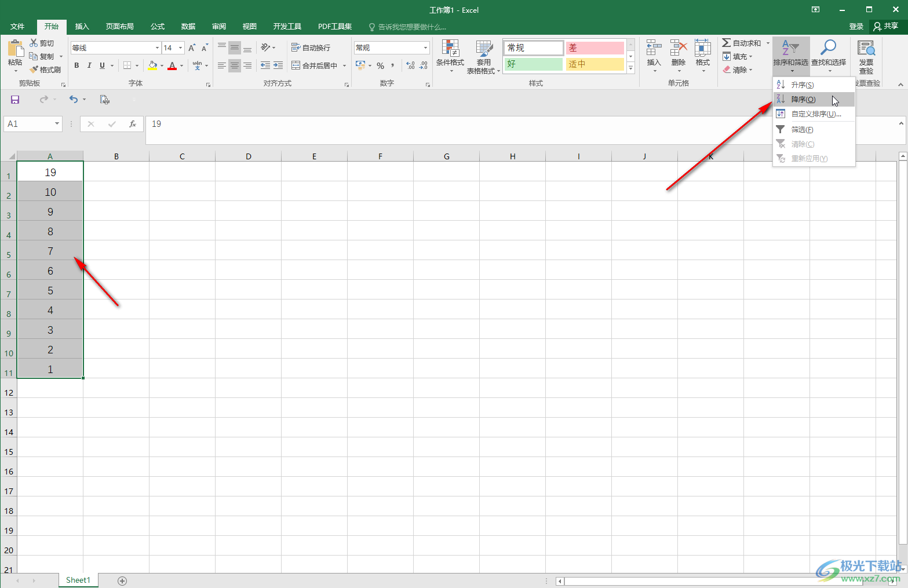Click the invoice check icon
The height and width of the screenshot is (588, 908).
pyautogui.click(x=866, y=48)
